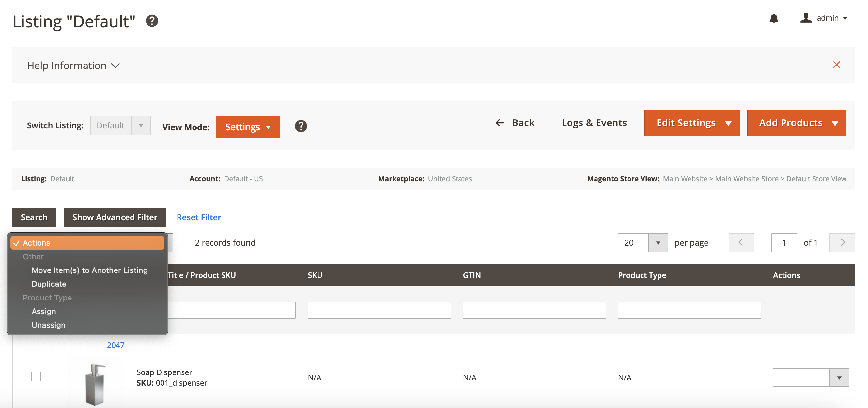Viewport: 868px width, 408px height.
Task: Expand the Help Information section
Action: tap(73, 65)
